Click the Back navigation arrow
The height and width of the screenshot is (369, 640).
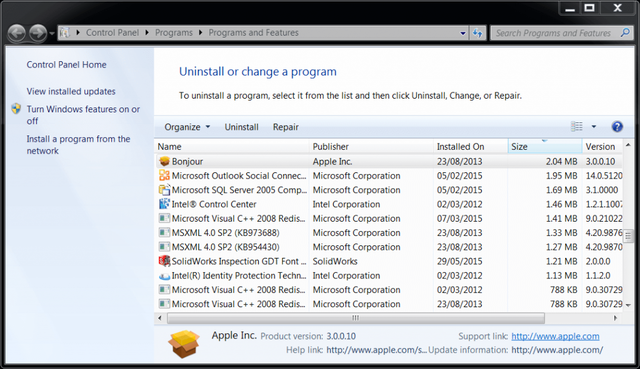coord(17,33)
